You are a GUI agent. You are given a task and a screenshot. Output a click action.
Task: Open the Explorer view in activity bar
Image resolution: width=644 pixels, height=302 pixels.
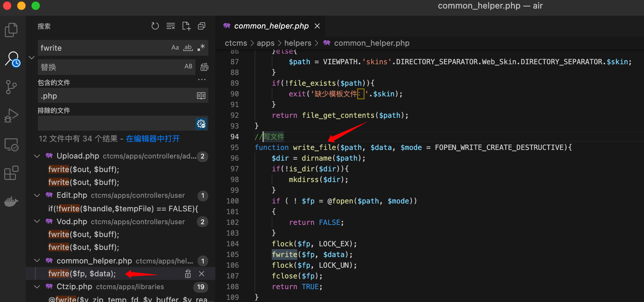pyautogui.click(x=11, y=30)
